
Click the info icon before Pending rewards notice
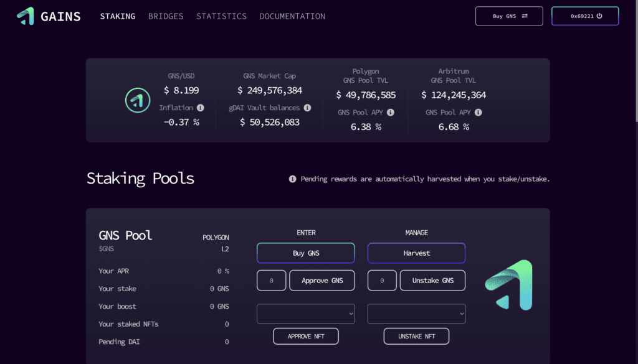click(293, 179)
